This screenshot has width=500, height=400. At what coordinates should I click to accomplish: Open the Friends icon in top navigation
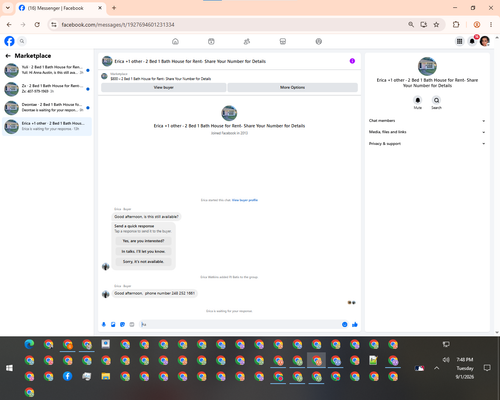pos(247,41)
